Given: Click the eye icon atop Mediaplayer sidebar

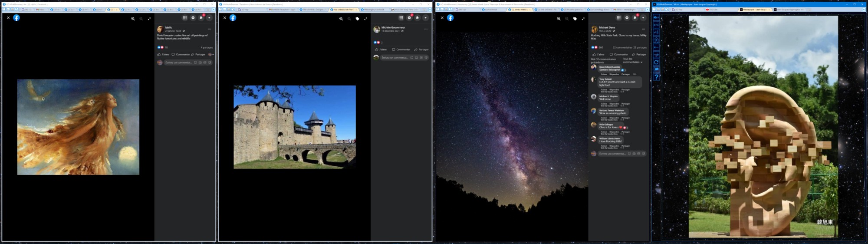Looking at the screenshot, I should click(x=656, y=18).
